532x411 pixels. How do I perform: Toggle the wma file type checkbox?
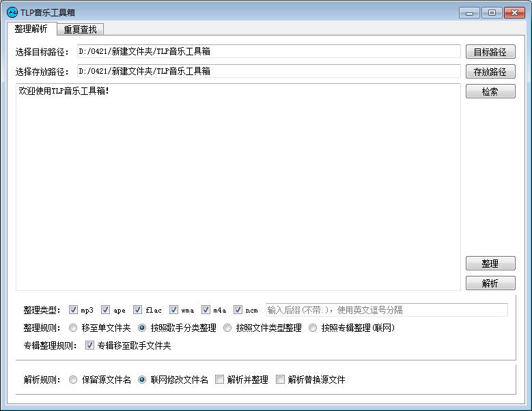click(173, 309)
